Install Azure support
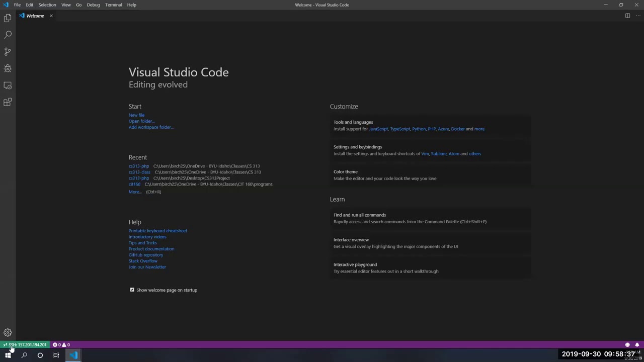 click(443, 129)
